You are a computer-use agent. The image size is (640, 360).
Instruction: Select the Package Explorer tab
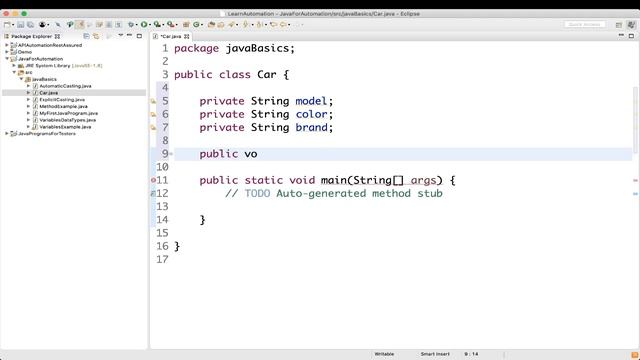[32, 36]
